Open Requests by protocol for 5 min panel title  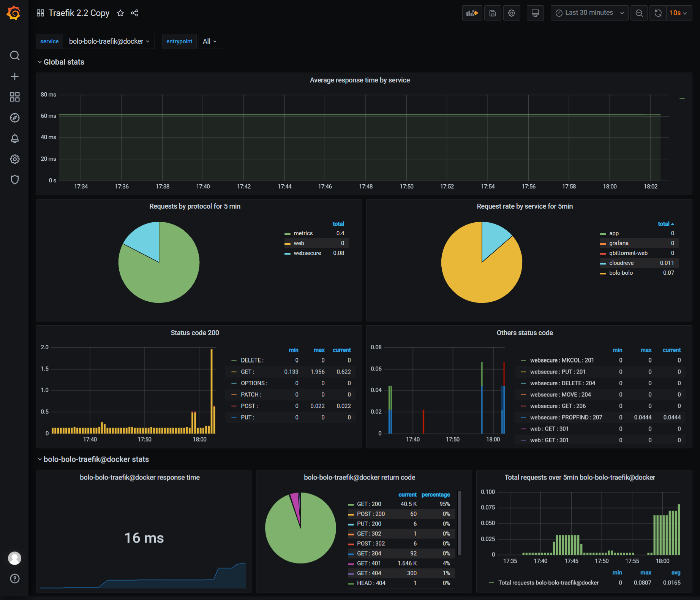(195, 206)
